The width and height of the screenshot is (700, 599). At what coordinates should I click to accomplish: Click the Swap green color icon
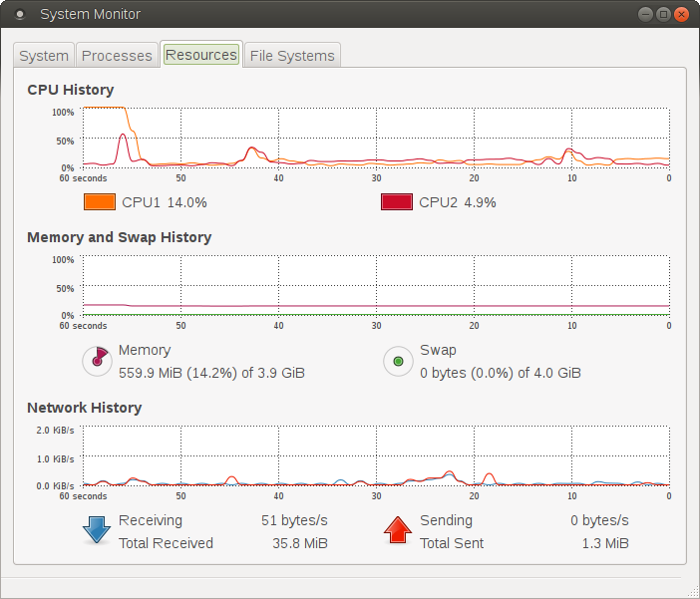pyautogui.click(x=398, y=361)
